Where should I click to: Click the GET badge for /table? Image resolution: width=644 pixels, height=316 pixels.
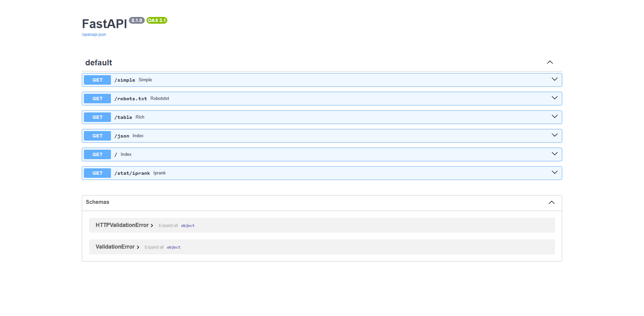pos(97,117)
